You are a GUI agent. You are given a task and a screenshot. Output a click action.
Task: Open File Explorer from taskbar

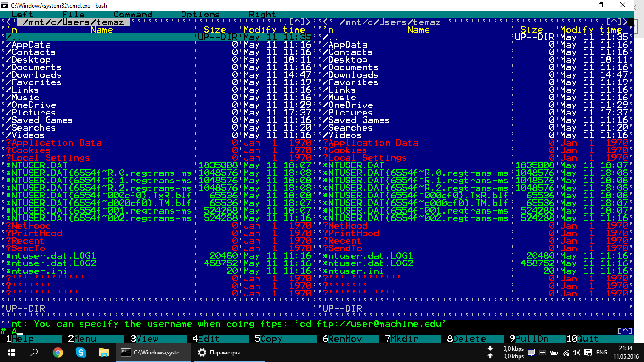pos(104,352)
